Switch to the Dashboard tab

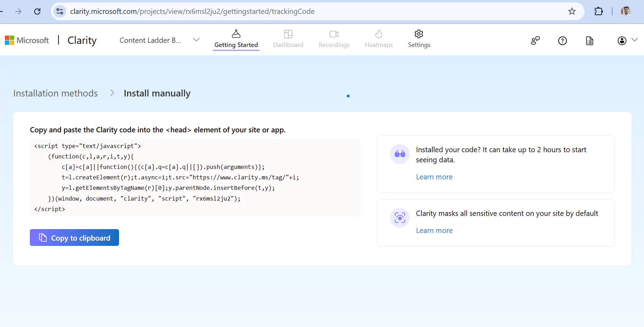point(288,39)
